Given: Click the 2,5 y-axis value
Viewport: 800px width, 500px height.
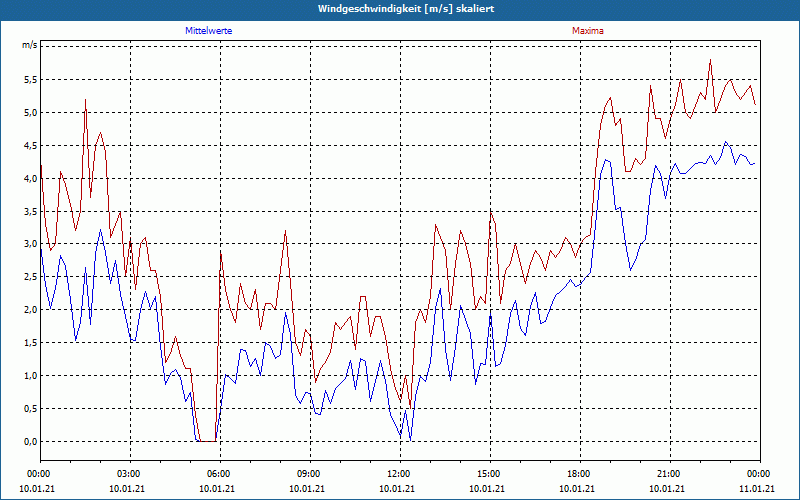Looking at the screenshot, I should pos(31,277).
